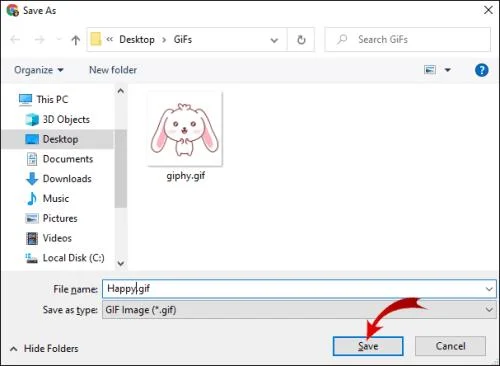Expand the address bar history dropdown
Screen dimensions: 500x366
point(274,40)
